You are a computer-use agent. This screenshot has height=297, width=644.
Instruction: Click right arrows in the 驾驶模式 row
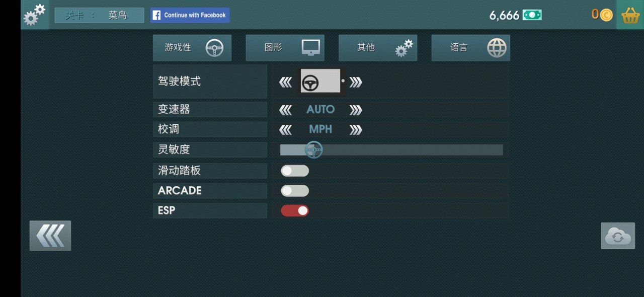[356, 81]
